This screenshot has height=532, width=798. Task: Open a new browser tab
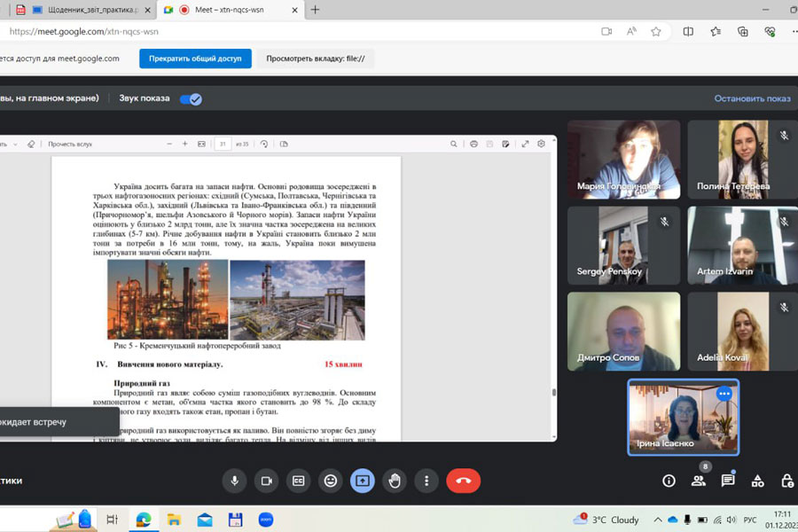pos(315,10)
